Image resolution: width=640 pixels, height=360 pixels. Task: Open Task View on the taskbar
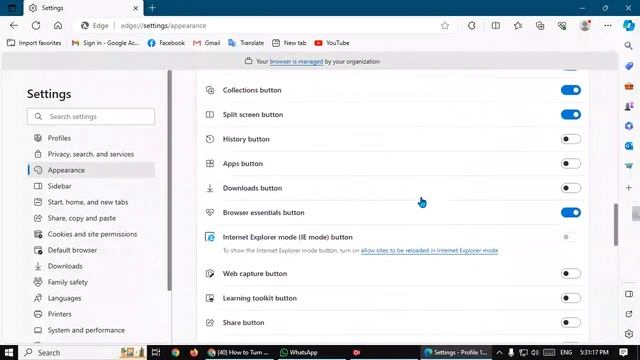[156, 352]
